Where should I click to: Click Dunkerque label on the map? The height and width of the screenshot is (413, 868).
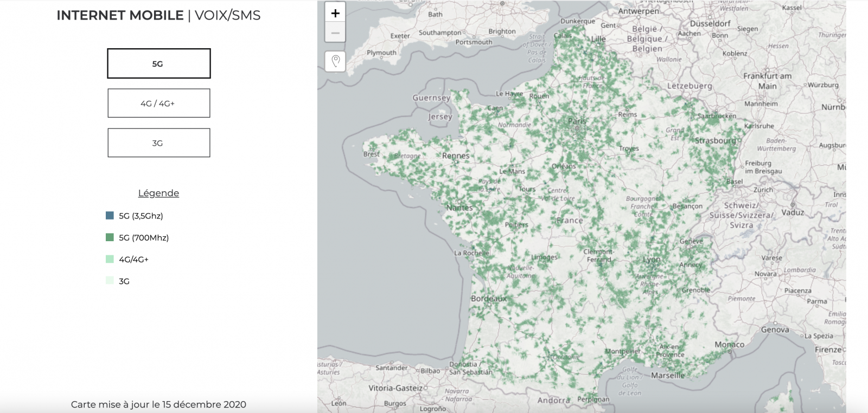click(x=578, y=22)
